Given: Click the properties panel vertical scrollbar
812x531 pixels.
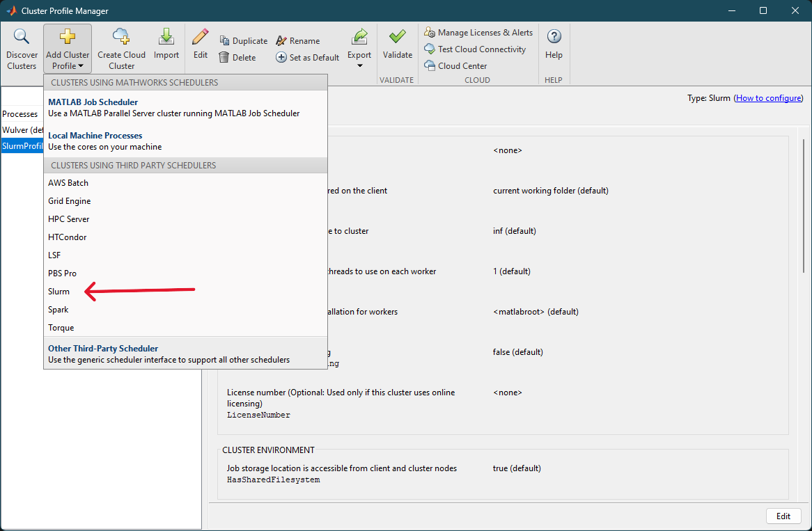Looking at the screenshot, I should pos(803,206).
